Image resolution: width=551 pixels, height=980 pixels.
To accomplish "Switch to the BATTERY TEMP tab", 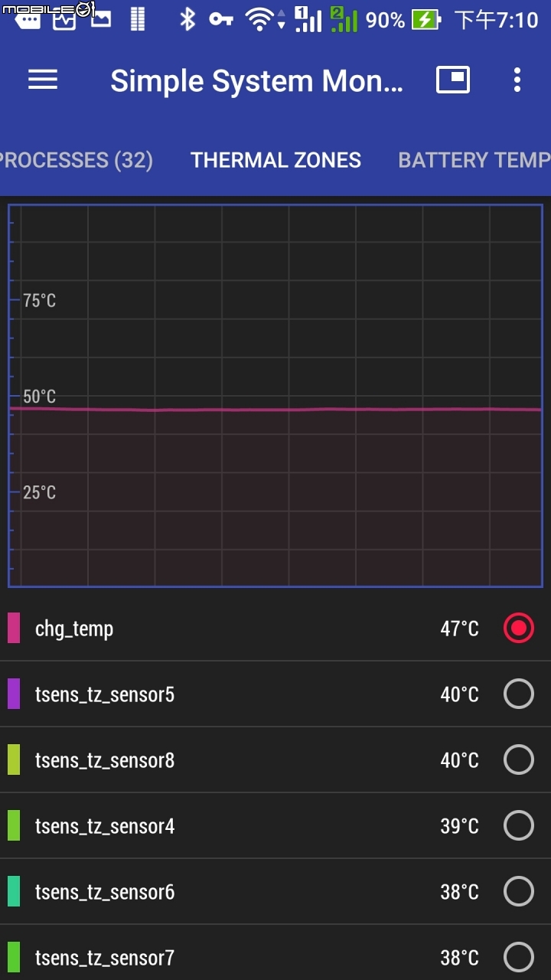I will (474, 160).
